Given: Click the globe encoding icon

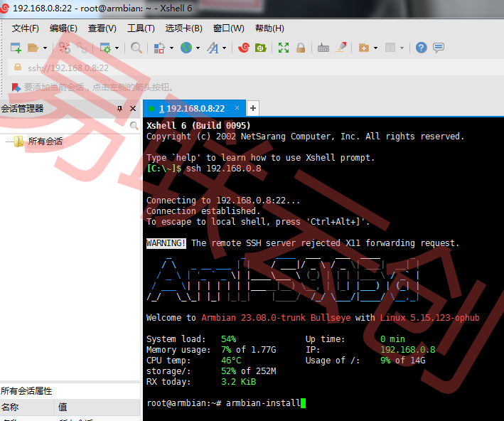Looking at the screenshot, I should [186, 48].
